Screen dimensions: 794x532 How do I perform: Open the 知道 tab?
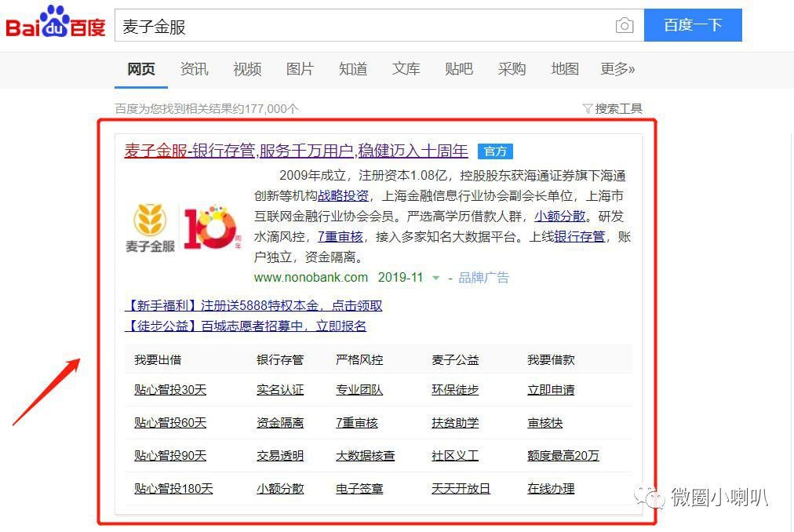pos(353,69)
